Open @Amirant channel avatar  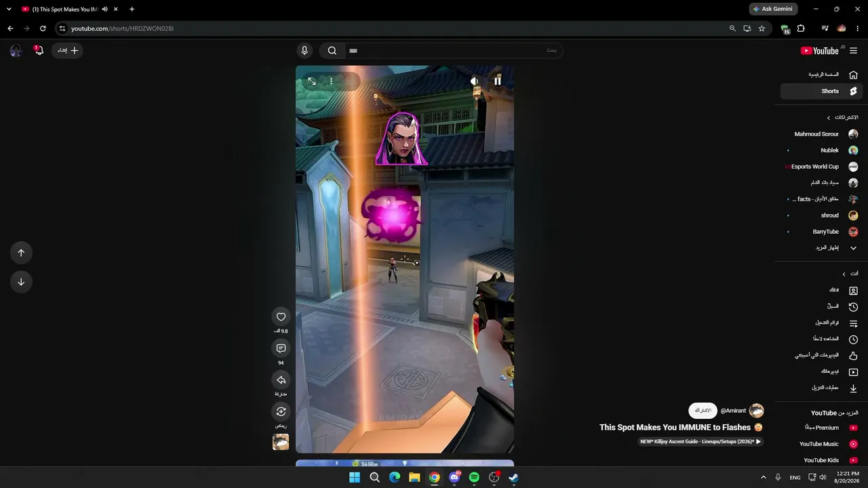coord(756,411)
